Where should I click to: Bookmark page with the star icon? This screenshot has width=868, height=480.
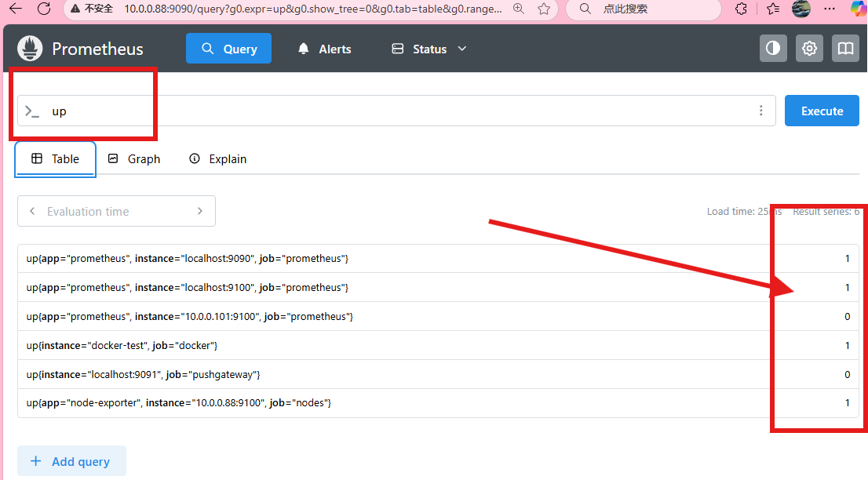(x=544, y=9)
